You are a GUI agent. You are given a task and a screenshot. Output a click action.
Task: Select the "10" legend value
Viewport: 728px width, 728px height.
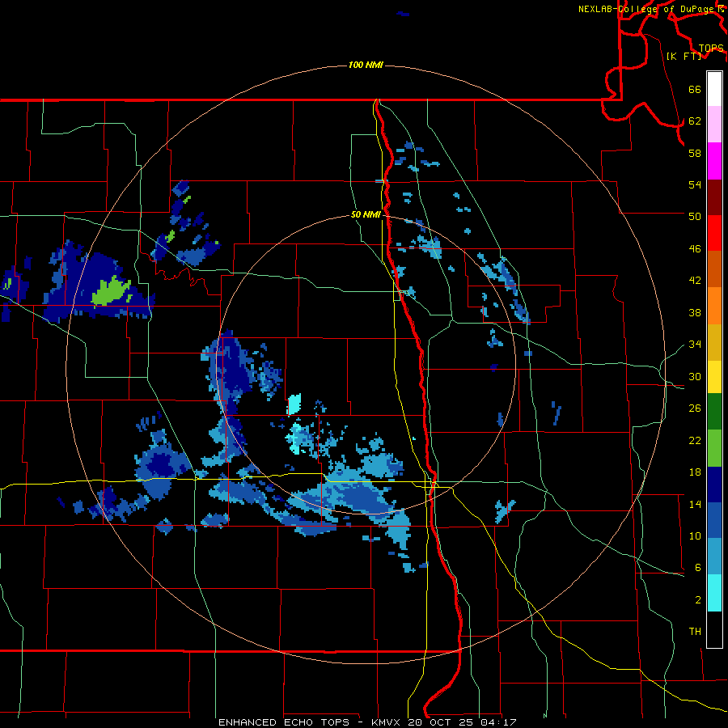point(695,536)
